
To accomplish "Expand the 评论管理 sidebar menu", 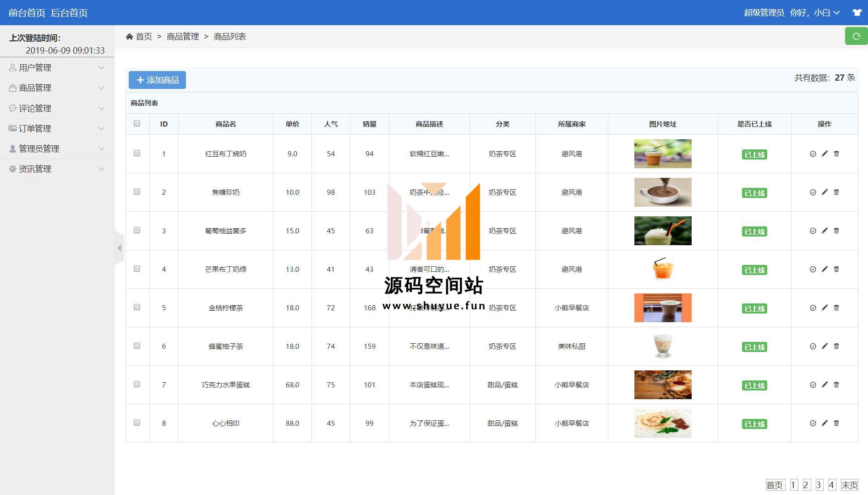I will tap(57, 108).
